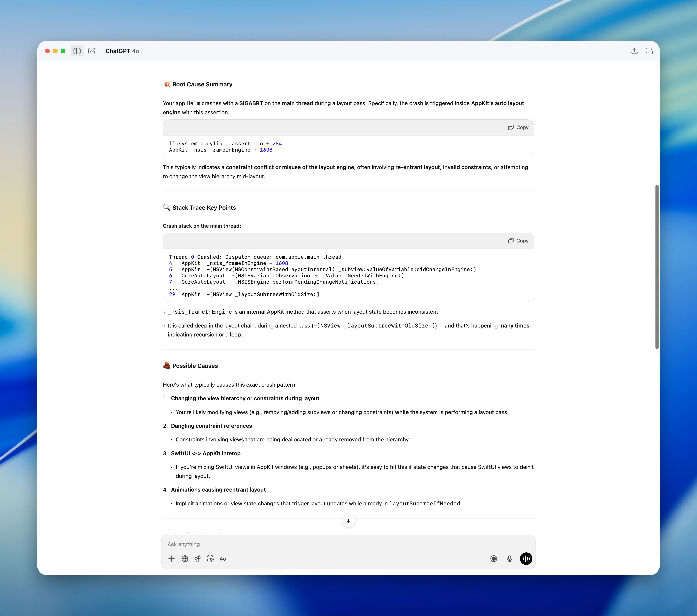Launch voice mode with the waveform button

point(526,559)
